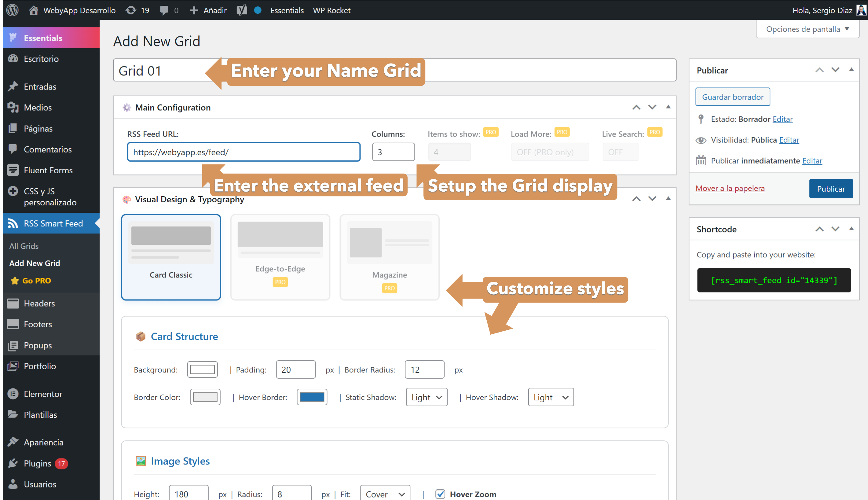Collapse the Main Configuration panel

pos(668,107)
